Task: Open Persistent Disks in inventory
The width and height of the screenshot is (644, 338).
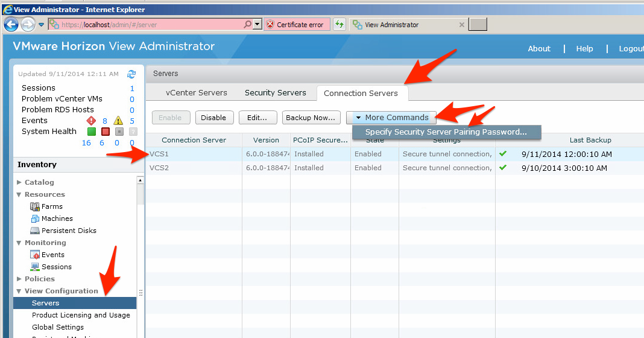Action: (69, 231)
